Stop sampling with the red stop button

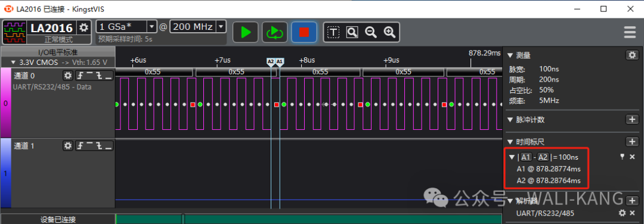[304, 32]
